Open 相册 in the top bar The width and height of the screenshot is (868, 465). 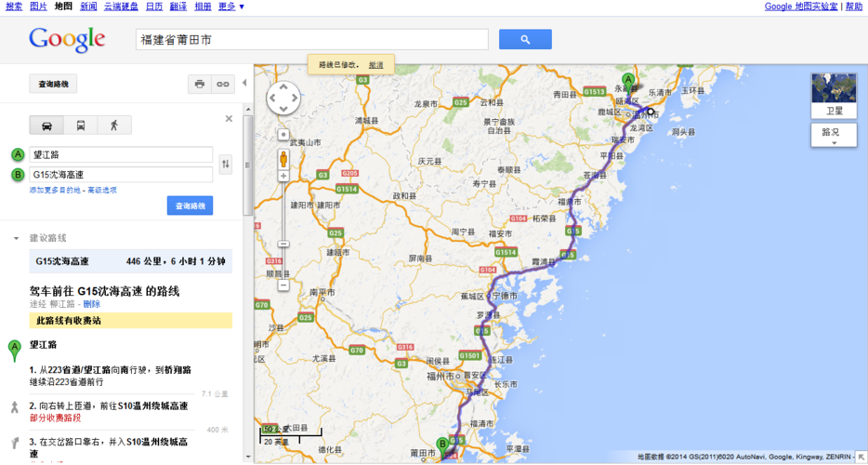click(204, 7)
